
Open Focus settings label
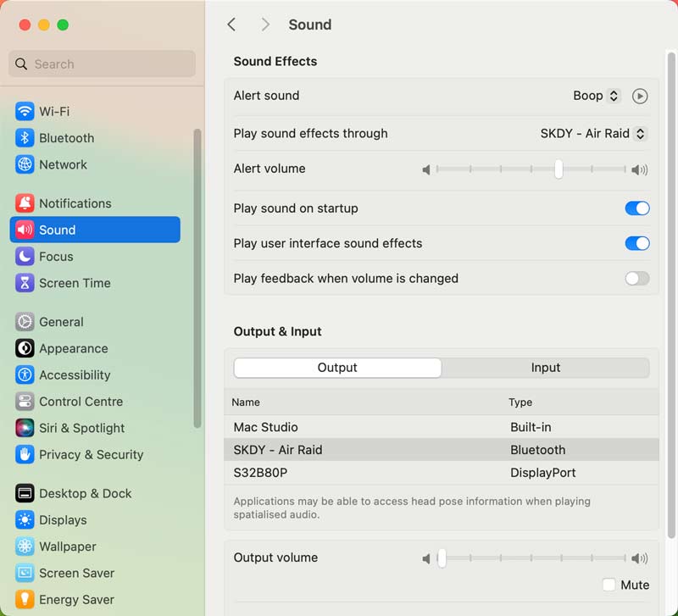pos(56,257)
